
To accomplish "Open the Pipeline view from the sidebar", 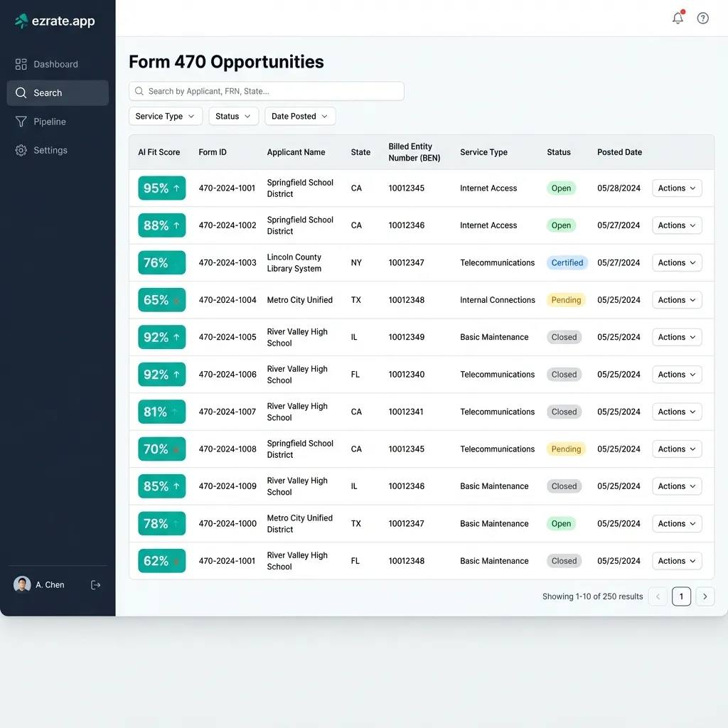I will 48,122.
